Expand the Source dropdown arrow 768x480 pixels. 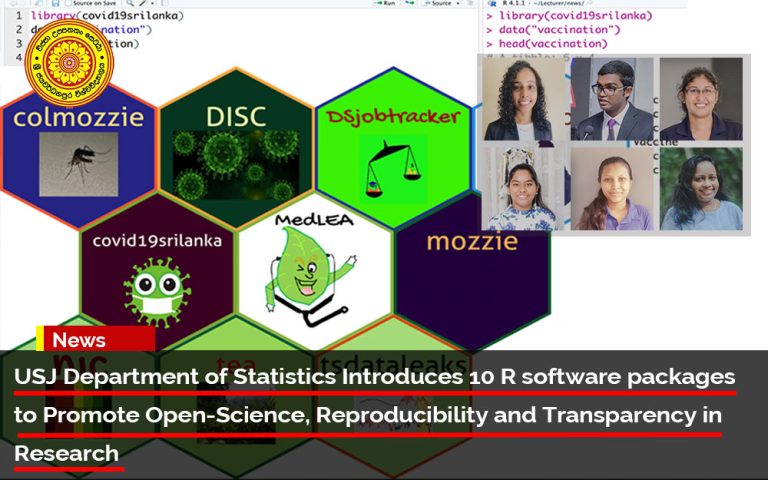point(458,4)
